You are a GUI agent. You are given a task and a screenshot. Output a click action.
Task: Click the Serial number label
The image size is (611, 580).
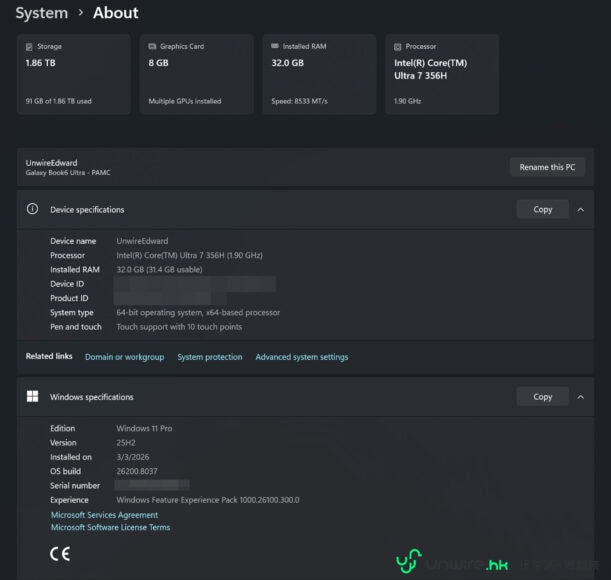[x=75, y=486]
